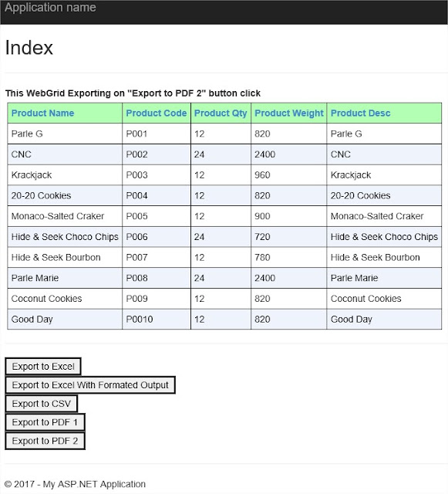Click the Export to PDF 1 button
The width and height of the screenshot is (448, 494).
click(45, 422)
